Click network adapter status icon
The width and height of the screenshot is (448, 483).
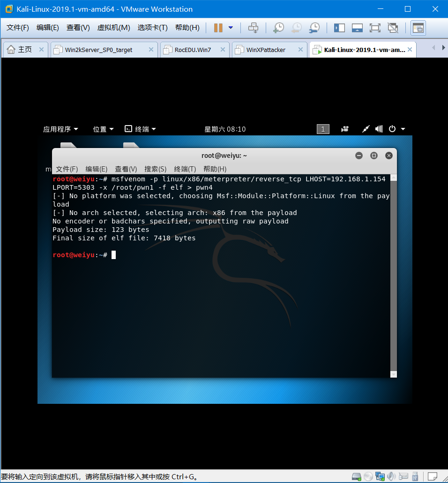(x=380, y=477)
